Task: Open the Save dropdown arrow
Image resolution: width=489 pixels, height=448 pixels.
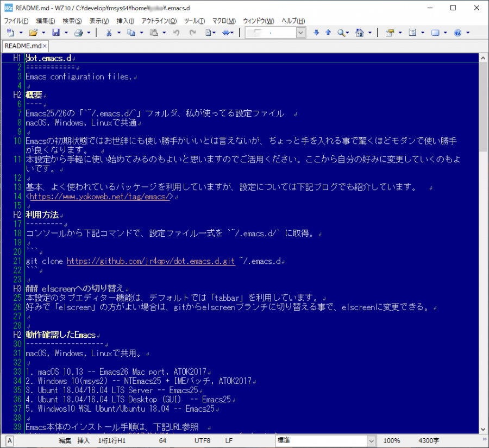Action: [66, 33]
